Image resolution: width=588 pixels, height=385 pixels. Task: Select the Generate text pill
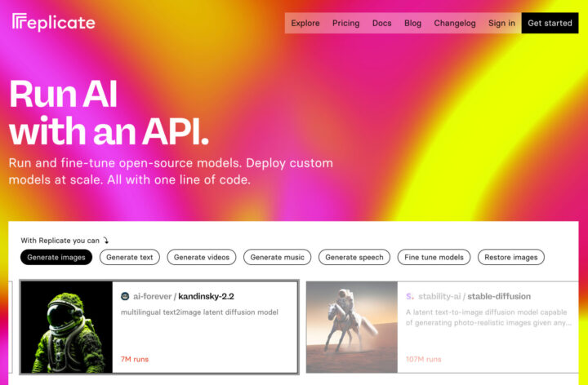click(129, 257)
